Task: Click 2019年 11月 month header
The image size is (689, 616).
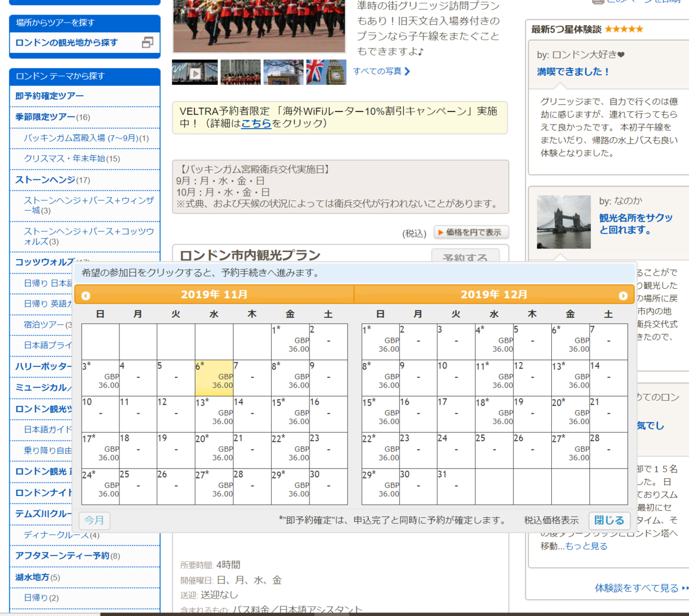Action: (214, 295)
